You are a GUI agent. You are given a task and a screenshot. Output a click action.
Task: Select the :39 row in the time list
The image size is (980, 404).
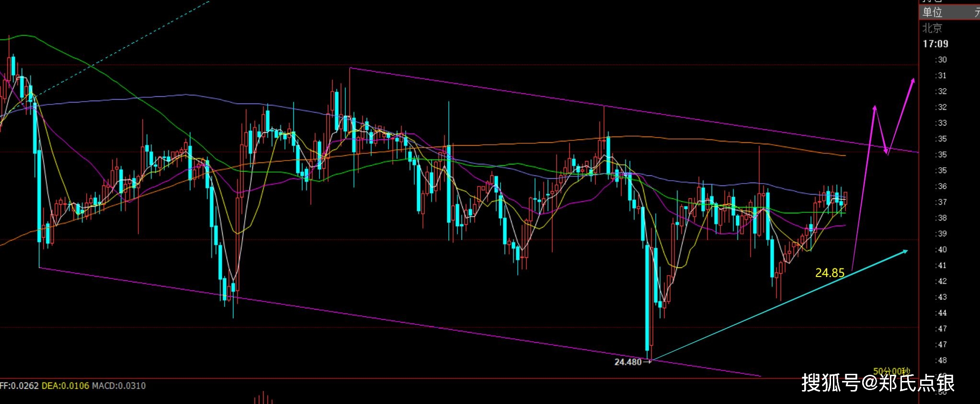click(941, 234)
